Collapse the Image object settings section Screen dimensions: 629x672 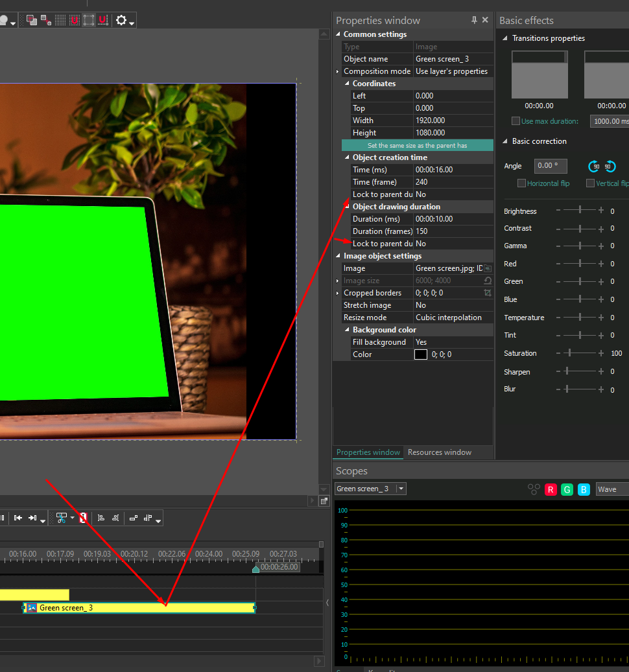(338, 256)
